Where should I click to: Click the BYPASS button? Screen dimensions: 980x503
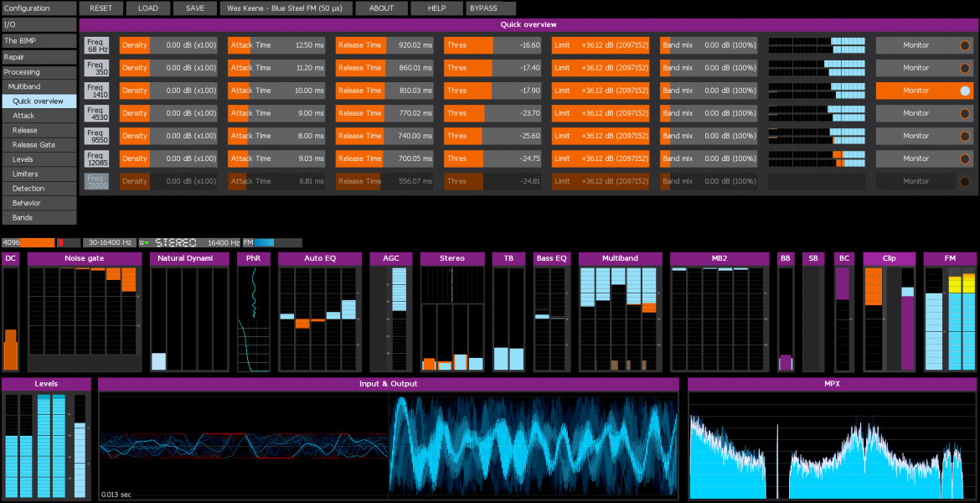pos(489,8)
